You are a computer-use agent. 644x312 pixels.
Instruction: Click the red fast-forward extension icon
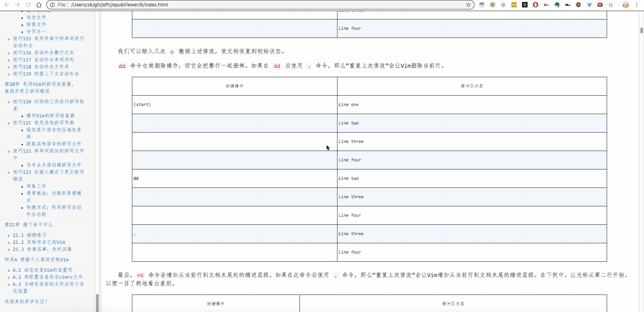coord(600,5)
